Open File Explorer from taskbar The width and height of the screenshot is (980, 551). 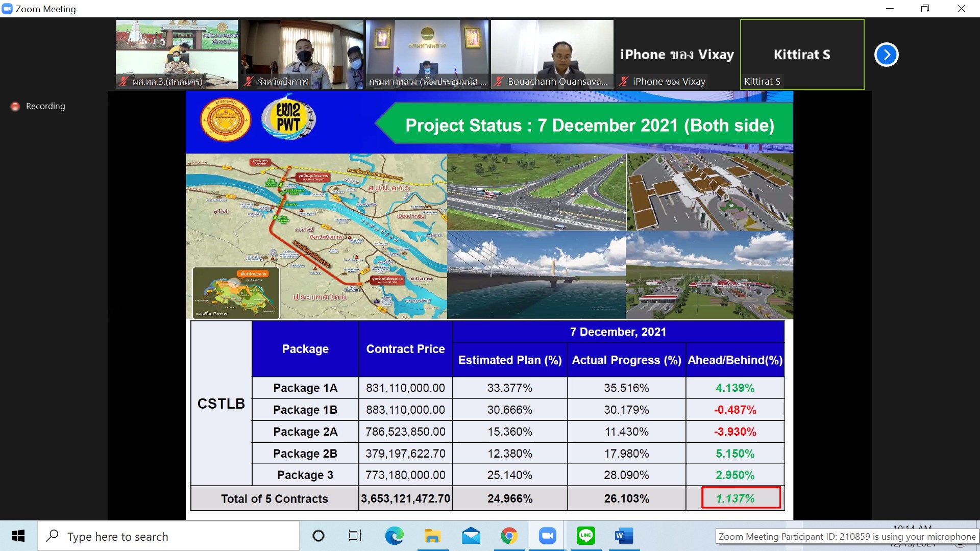[x=432, y=536]
